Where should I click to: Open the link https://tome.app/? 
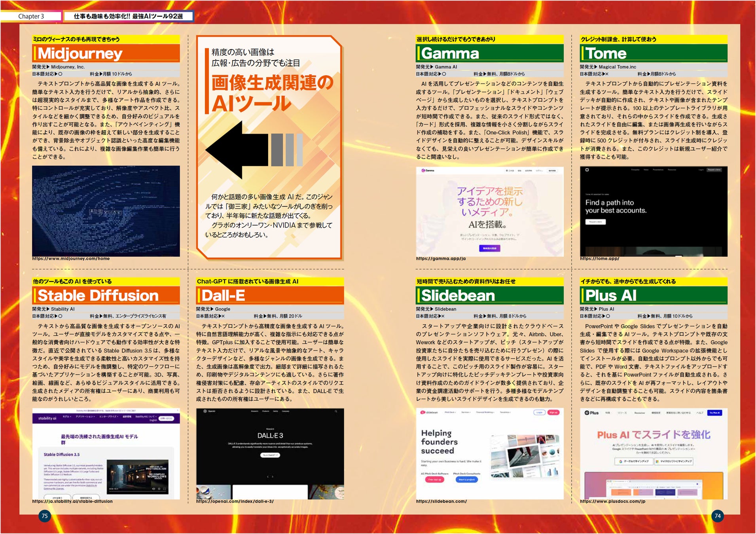tap(599, 259)
